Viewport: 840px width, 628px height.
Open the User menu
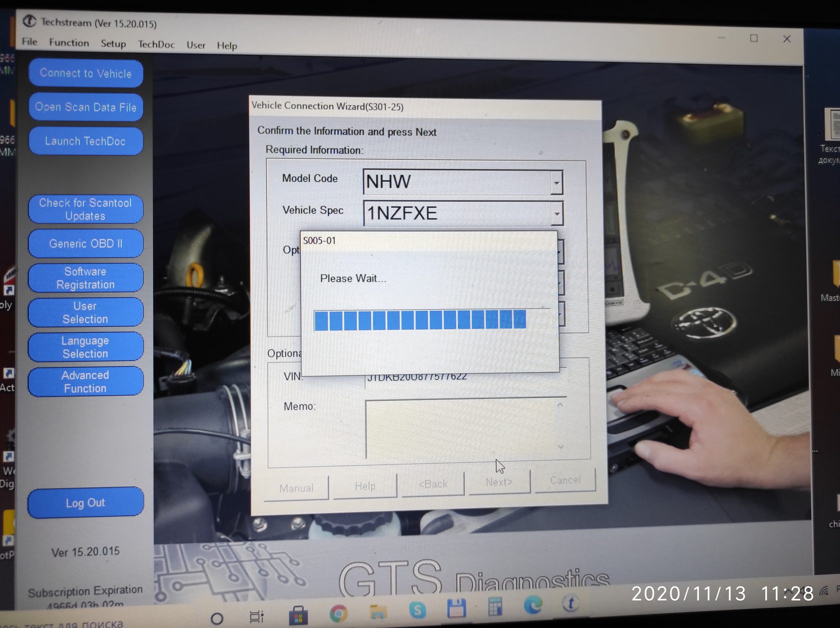click(195, 45)
